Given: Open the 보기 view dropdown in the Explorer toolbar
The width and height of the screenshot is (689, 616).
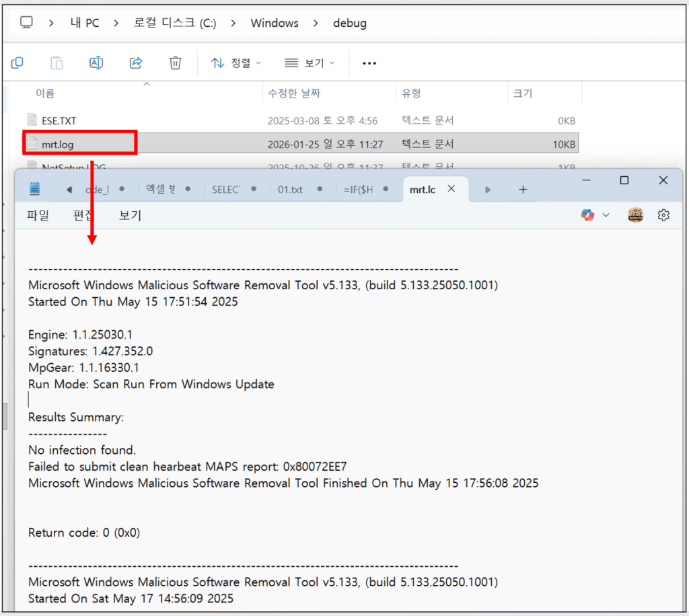Looking at the screenshot, I should 310,63.
